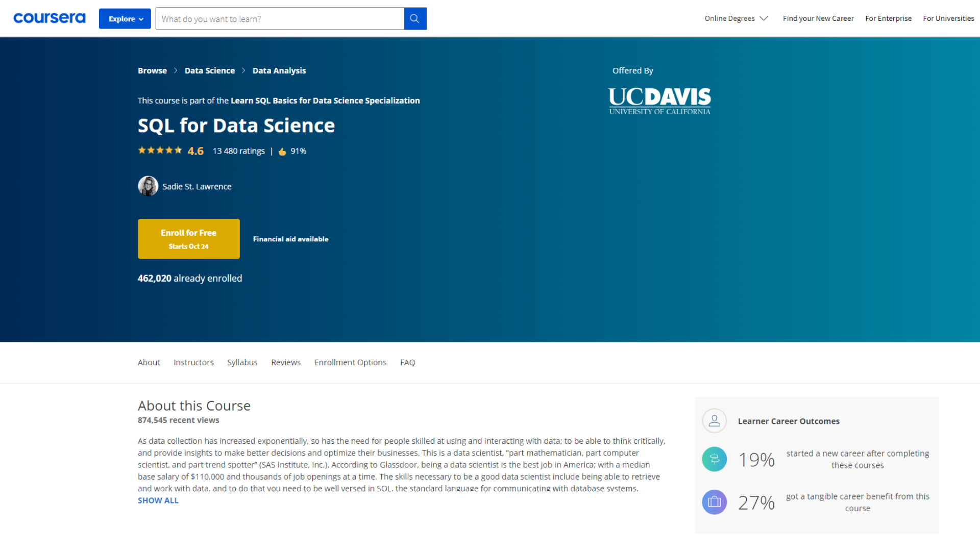Click the 874,545 recent views text

pos(179,420)
